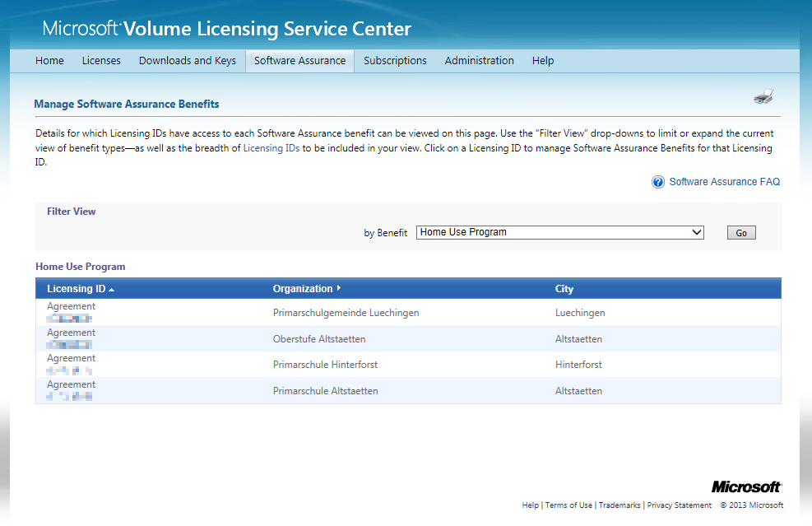The height and width of the screenshot is (526, 812).
Task: Open the by Benefit dropdown
Action: 559,232
